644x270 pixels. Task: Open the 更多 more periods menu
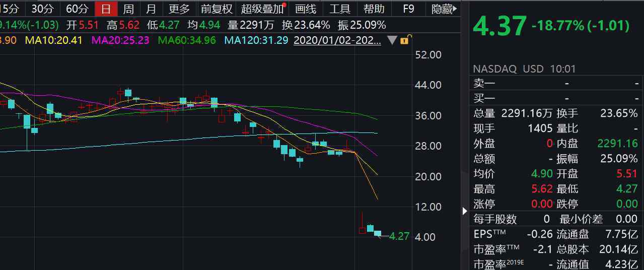179,9
